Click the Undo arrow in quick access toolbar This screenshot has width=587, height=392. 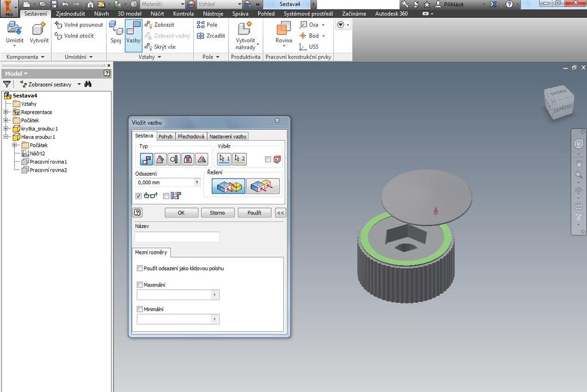pyautogui.click(x=65, y=5)
